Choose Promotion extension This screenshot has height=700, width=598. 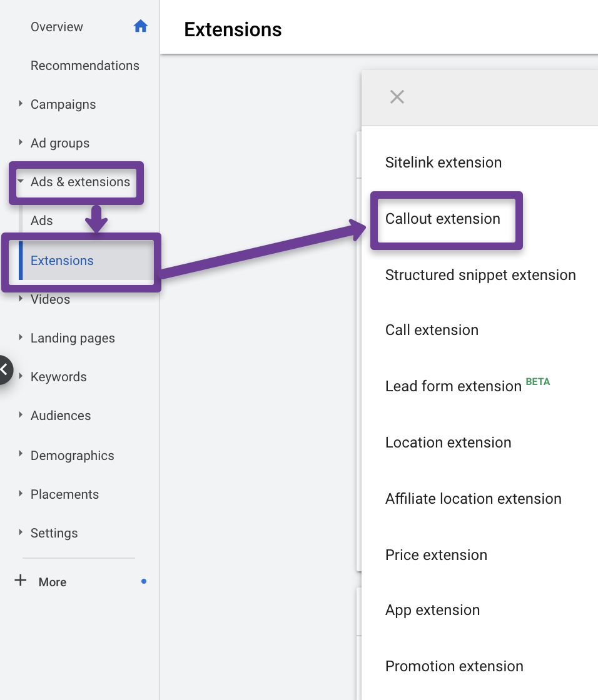click(x=454, y=666)
